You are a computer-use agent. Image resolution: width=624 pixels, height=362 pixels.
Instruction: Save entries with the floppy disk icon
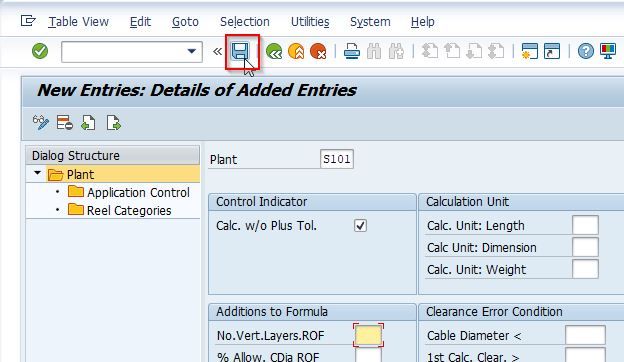(x=240, y=51)
